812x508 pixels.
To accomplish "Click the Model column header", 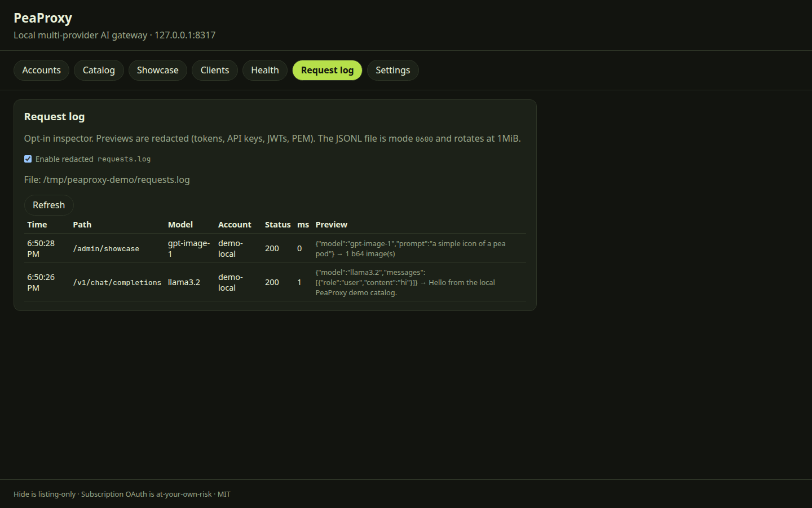I will click(x=180, y=225).
